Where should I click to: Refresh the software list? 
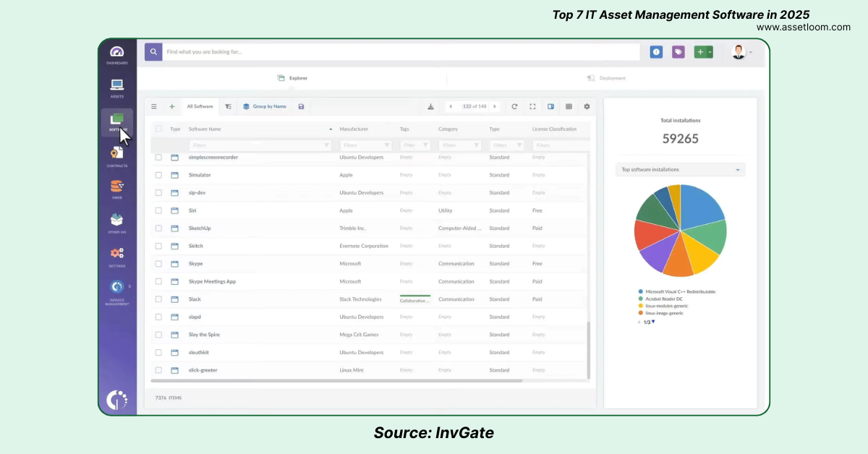click(x=514, y=106)
